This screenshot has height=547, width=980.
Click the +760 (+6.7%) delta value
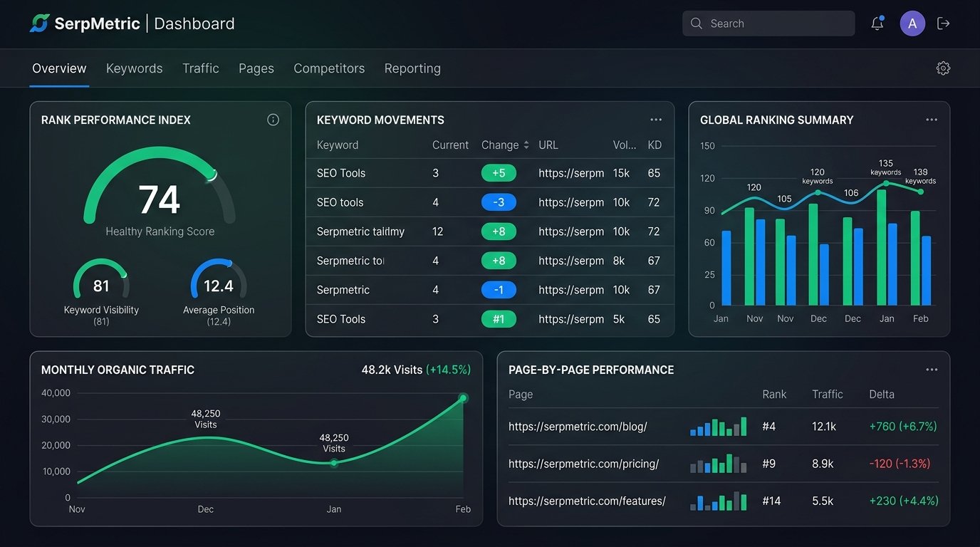[x=903, y=427]
